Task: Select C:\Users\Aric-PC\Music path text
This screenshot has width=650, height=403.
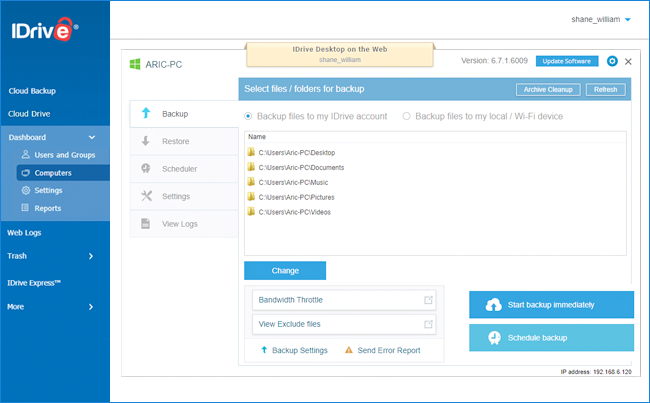Action: [293, 182]
